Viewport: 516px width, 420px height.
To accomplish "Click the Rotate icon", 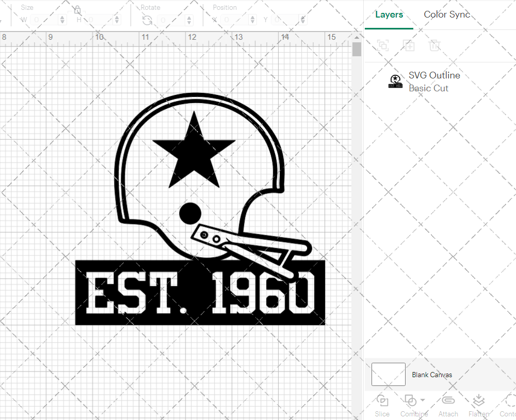I will tap(147, 21).
